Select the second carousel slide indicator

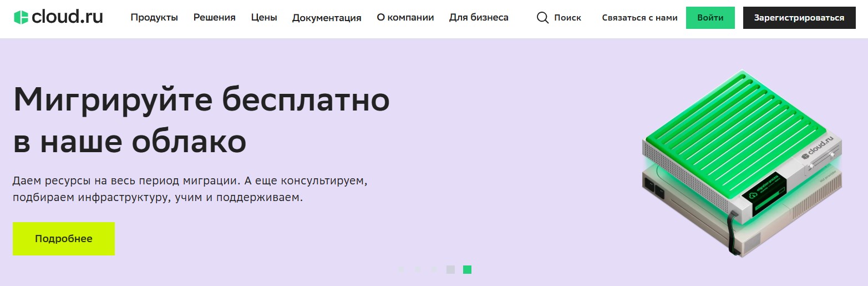(418, 270)
